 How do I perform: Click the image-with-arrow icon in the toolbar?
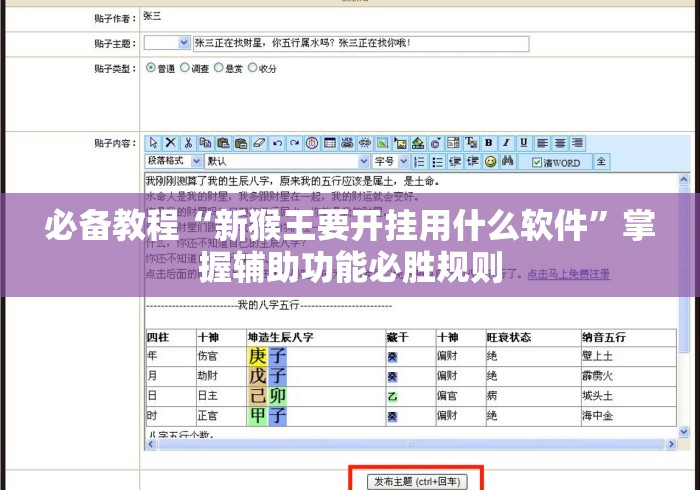[x=400, y=143]
